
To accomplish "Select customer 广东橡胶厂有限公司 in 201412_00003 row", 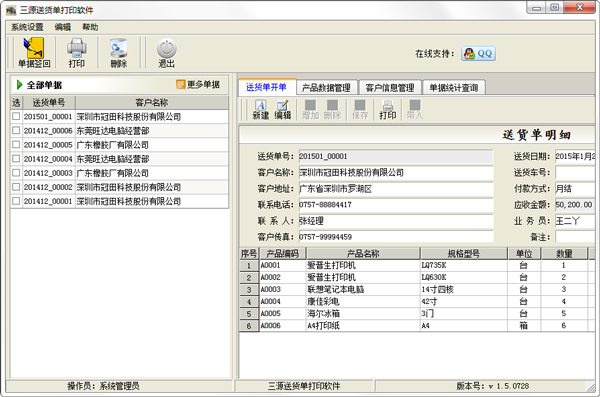I will click(152, 173).
